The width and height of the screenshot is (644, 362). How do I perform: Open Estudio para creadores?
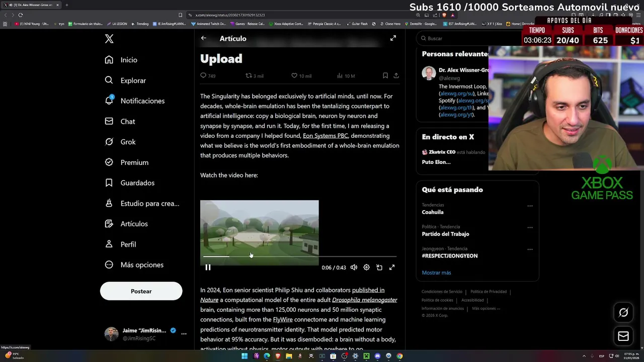[x=142, y=203]
